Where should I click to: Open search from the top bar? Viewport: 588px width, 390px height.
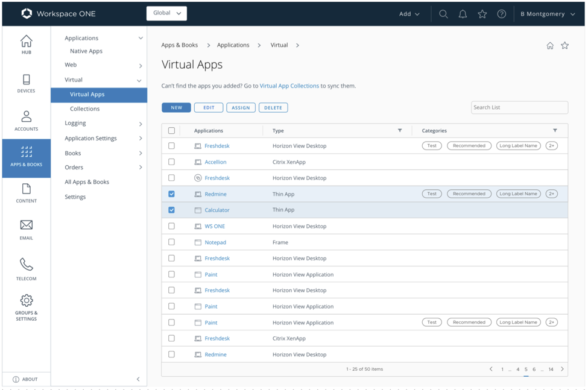point(443,14)
